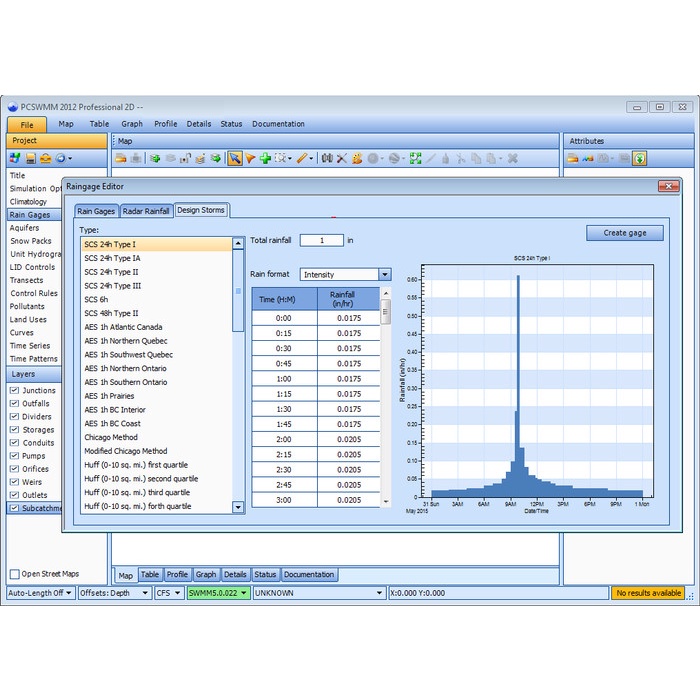
Task: Click the colored graph icon in Attributes toolbar
Action: click(588, 158)
